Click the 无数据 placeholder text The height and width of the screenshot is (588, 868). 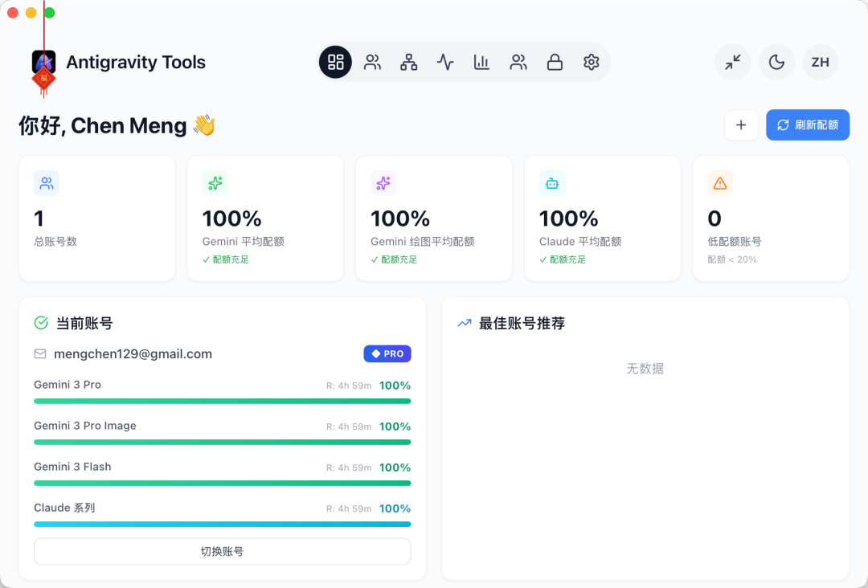click(645, 369)
